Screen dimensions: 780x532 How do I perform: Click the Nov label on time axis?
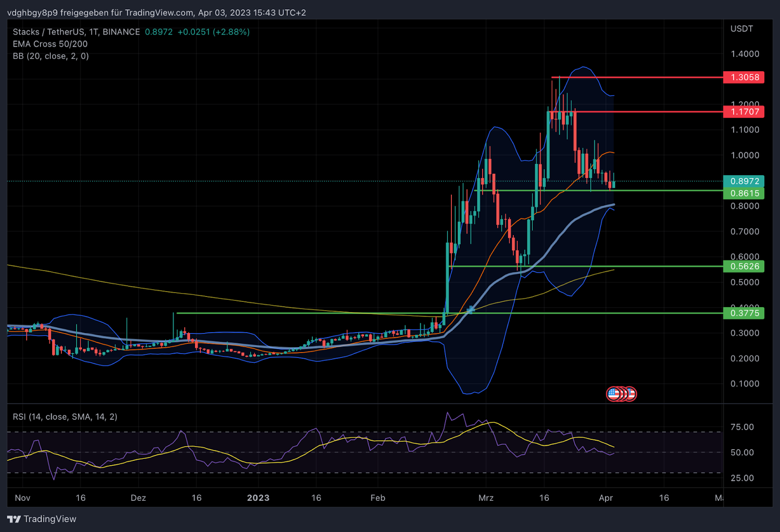(22, 498)
